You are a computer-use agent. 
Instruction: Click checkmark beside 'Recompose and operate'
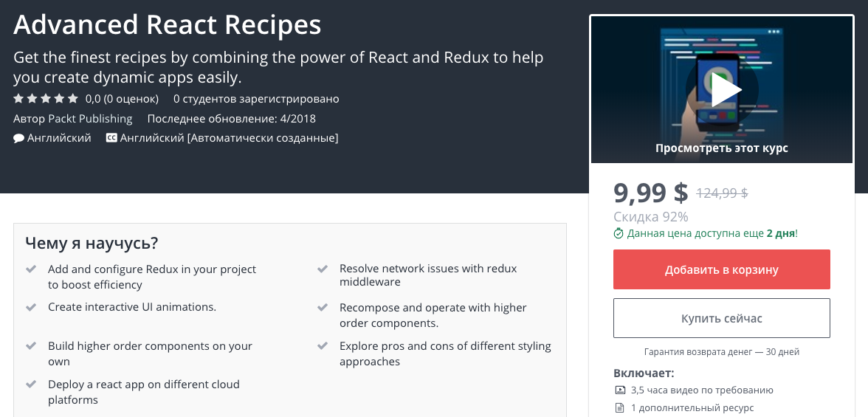click(x=323, y=307)
